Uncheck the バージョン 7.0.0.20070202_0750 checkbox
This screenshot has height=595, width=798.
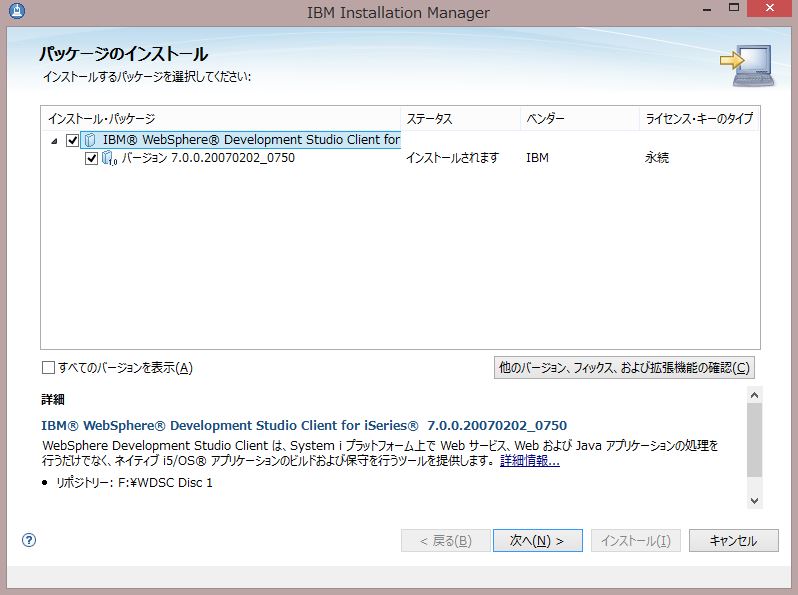(x=91, y=159)
